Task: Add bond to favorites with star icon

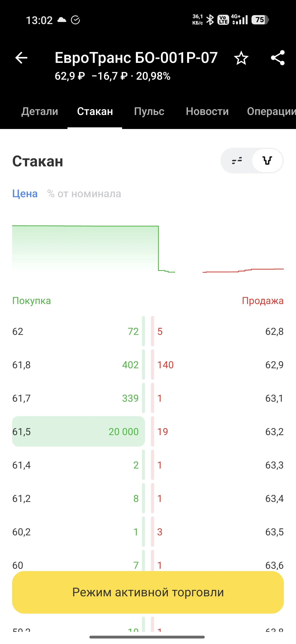Action: coord(241,58)
